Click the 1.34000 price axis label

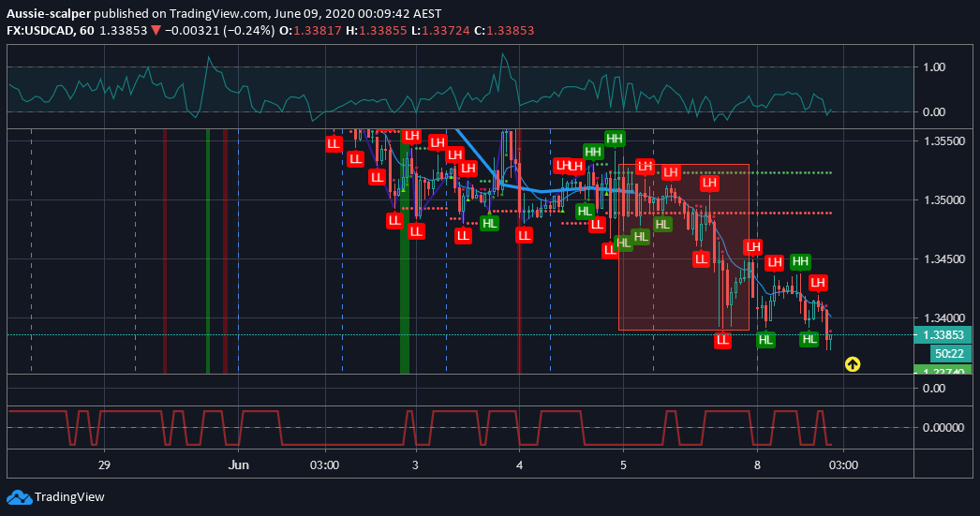click(x=944, y=318)
